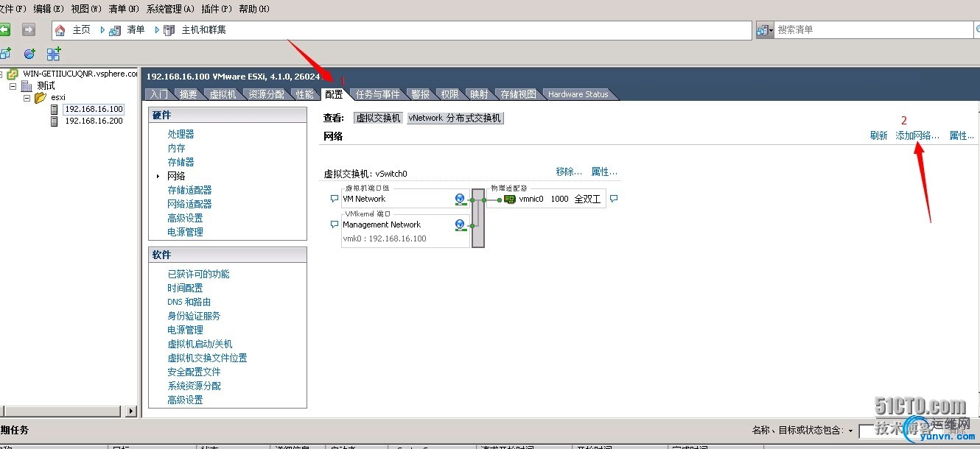The height and width of the screenshot is (449, 980).
Task: Open the DNS 和路由 software link
Action: 189,302
